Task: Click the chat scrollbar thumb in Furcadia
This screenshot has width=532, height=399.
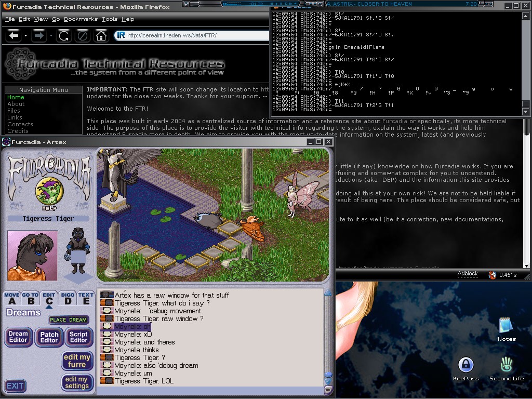Action: [328, 375]
